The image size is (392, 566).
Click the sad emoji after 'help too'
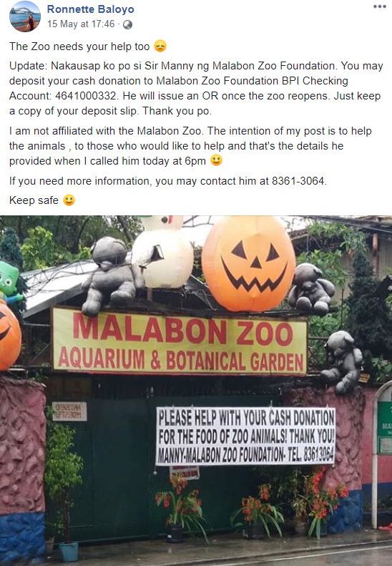tap(160, 47)
